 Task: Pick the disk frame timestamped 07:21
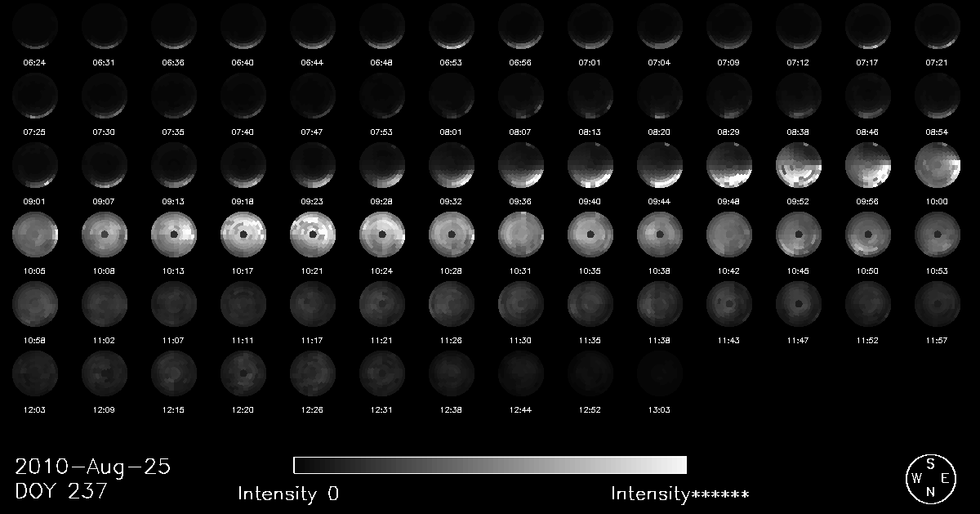(937, 26)
